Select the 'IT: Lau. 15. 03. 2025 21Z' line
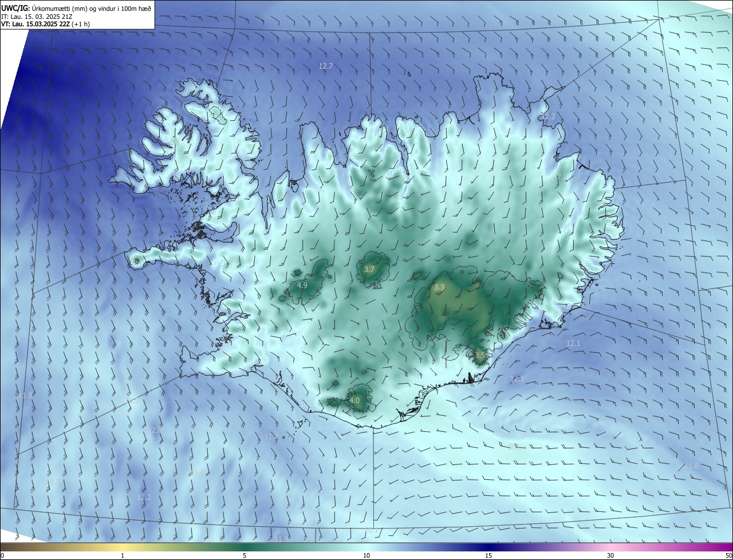This screenshot has width=733, height=560. (37, 17)
